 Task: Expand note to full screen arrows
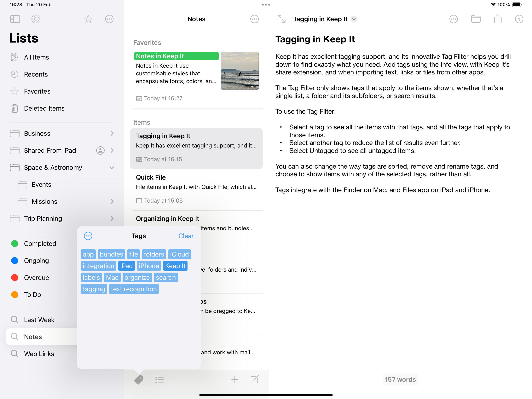coord(281,19)
